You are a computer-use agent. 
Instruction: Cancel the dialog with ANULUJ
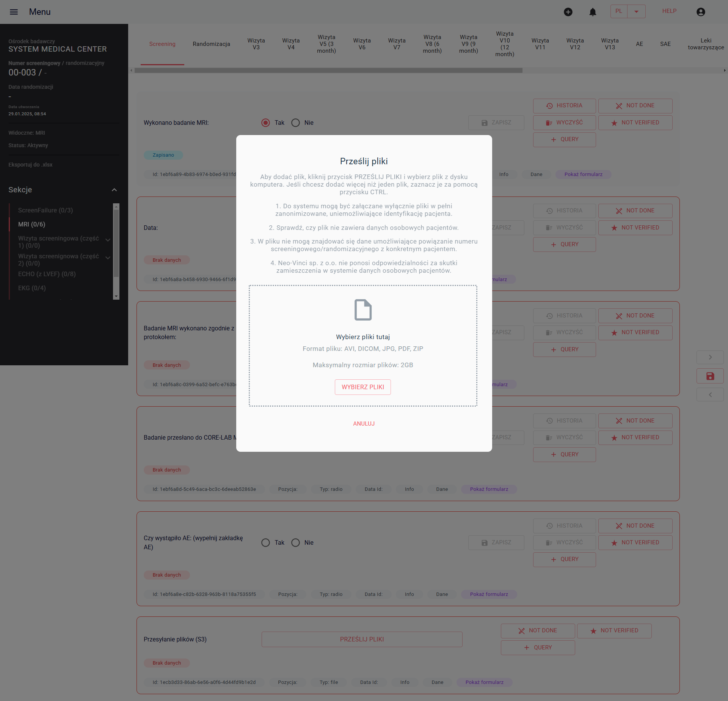point(364,423)
